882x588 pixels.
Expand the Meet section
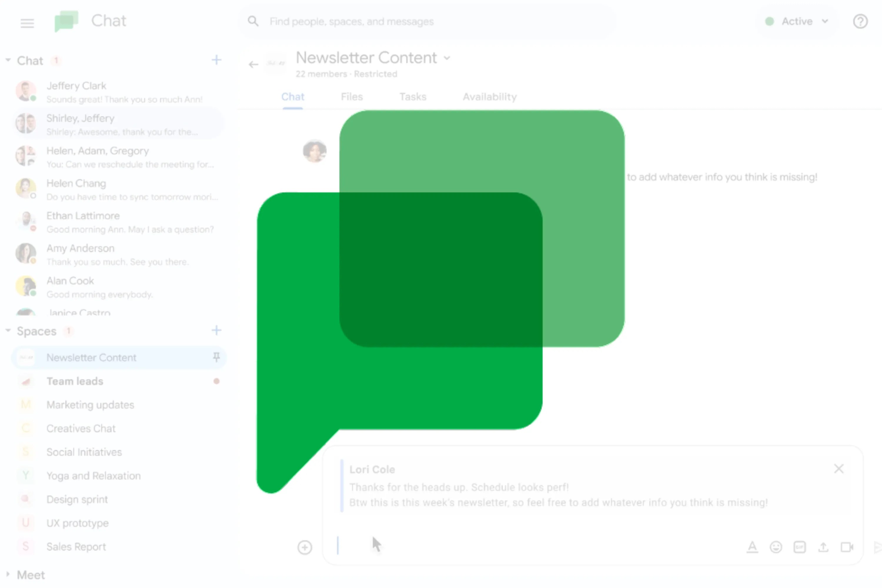(8, 574)
